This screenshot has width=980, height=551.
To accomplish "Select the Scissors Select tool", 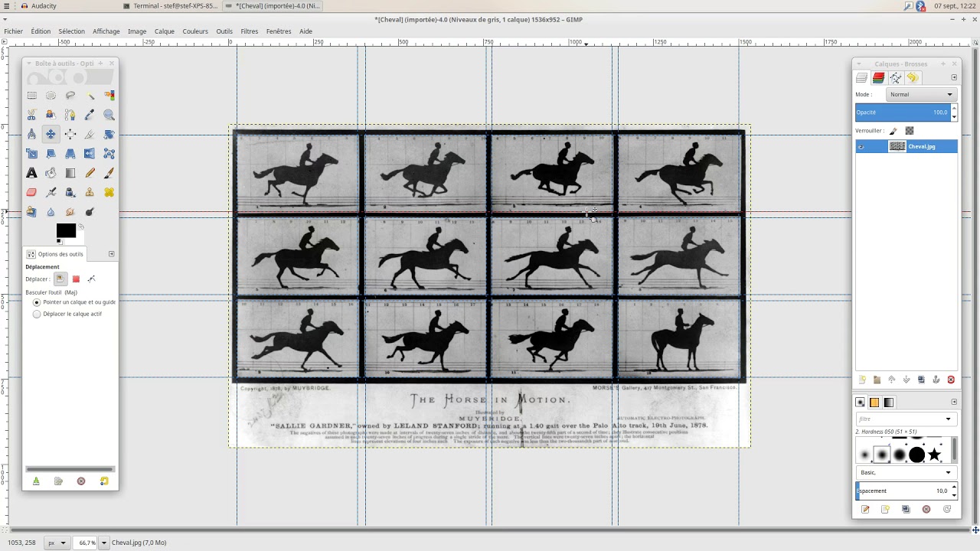I will (x=31, y=115).
